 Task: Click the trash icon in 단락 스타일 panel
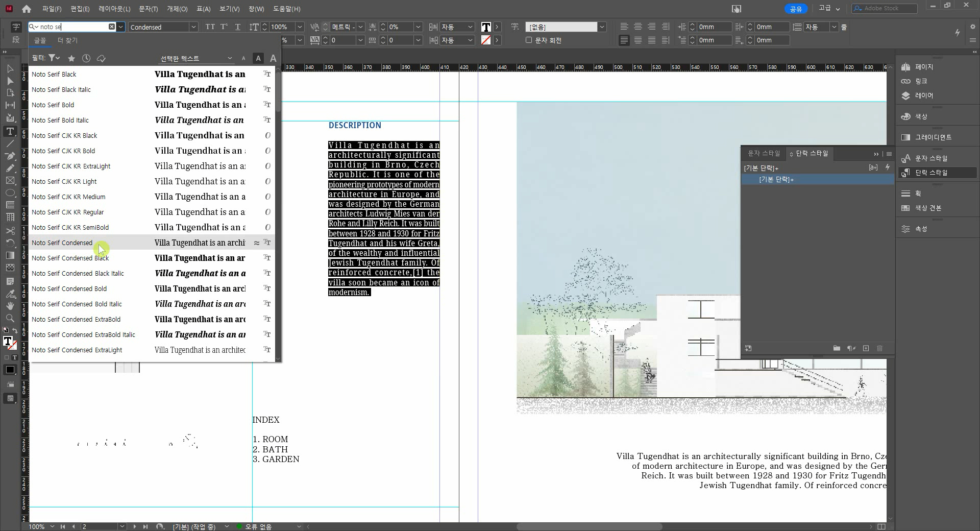pos(880,348)
